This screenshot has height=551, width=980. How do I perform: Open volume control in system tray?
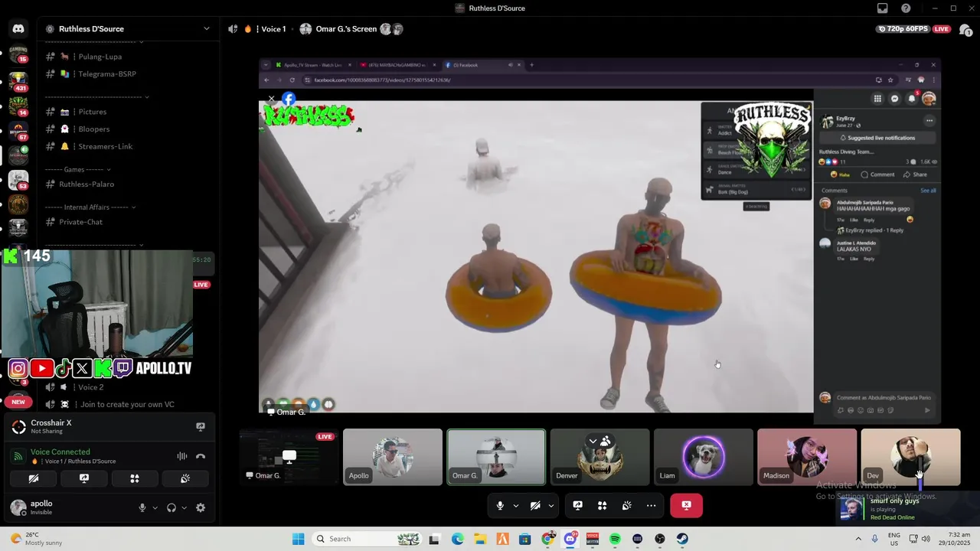point(926,539)
